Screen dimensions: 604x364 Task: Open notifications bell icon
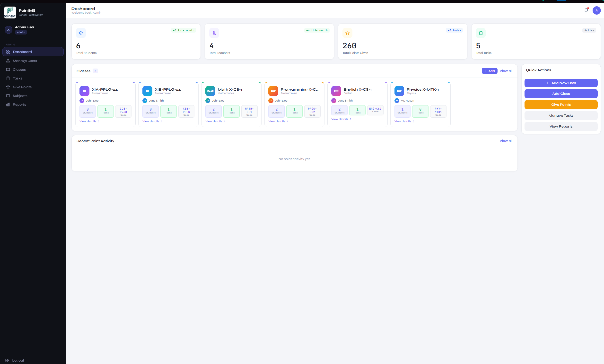(586, 10)
